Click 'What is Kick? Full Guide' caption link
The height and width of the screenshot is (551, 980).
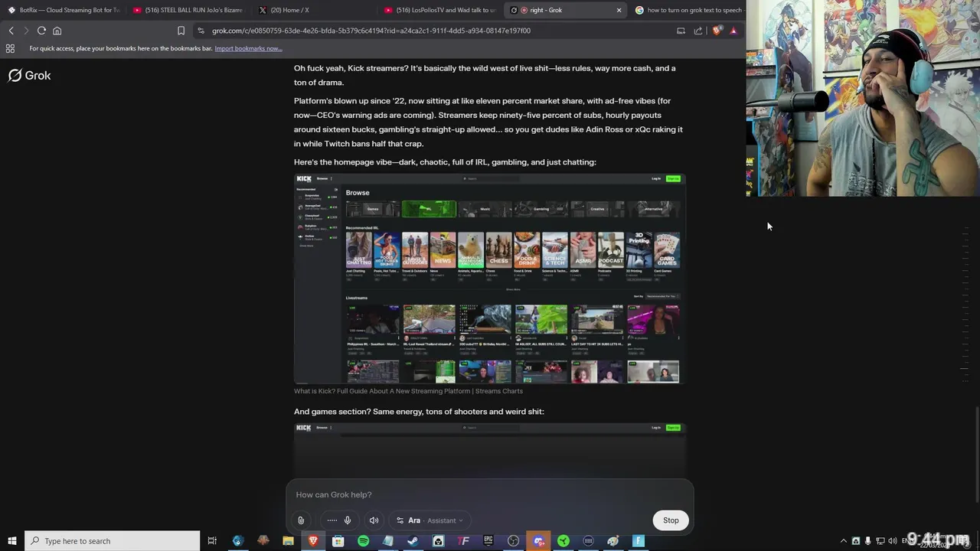[x=408, y=391]
